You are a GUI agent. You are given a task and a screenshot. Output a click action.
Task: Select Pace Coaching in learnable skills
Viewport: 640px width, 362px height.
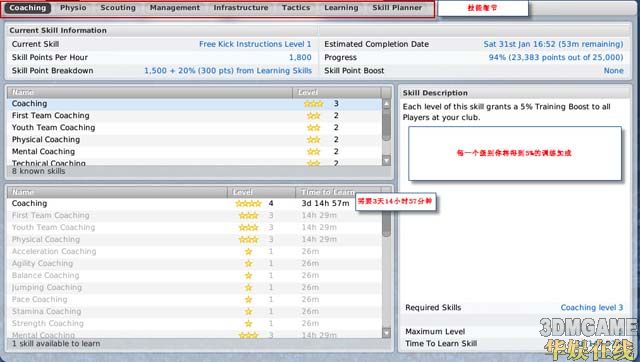point(194,299)
